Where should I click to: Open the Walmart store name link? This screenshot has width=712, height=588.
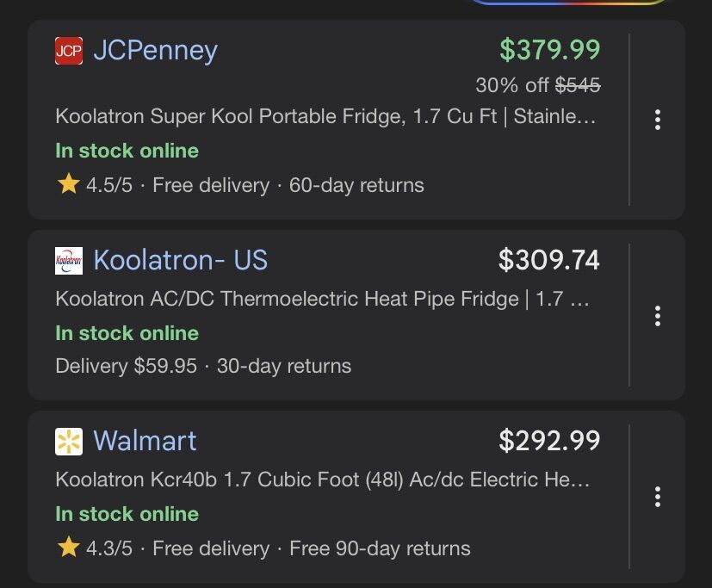(145, 442)
